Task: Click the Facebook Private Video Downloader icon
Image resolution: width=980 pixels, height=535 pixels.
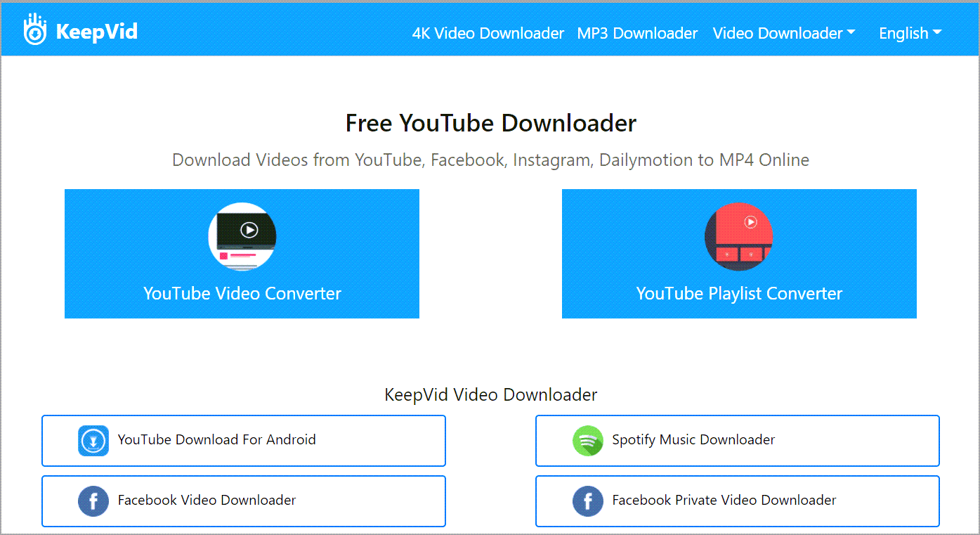Action: click(587, 501)
